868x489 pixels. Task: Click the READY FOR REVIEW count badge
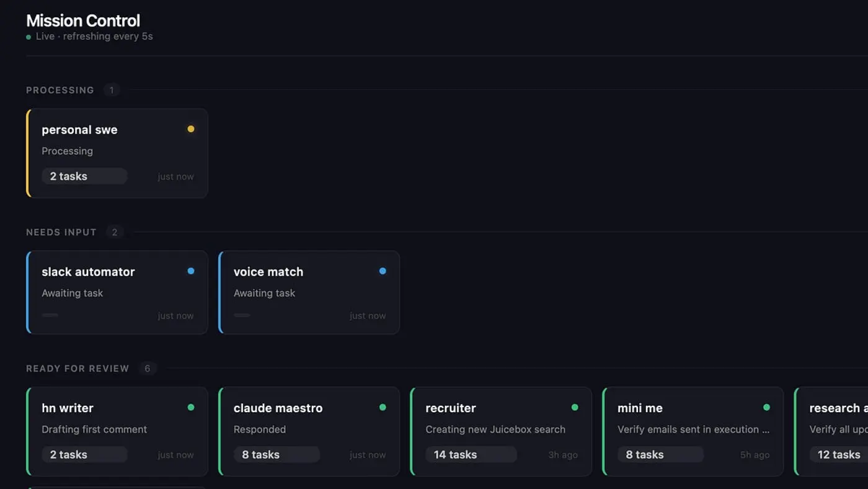(148, 368)
